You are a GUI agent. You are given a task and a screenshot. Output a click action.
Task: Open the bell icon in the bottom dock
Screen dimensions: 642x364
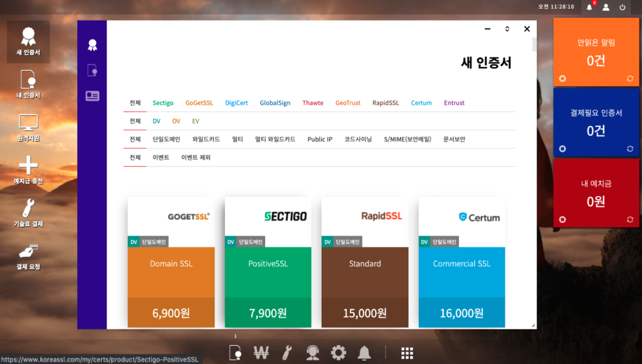(364, 353)
